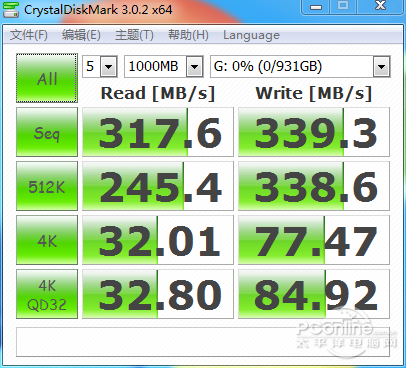Image resolution: width=406 pixels, height=368 pixels.
Task: Expand the test count dropdown showing 5
Action: (100, 67)
